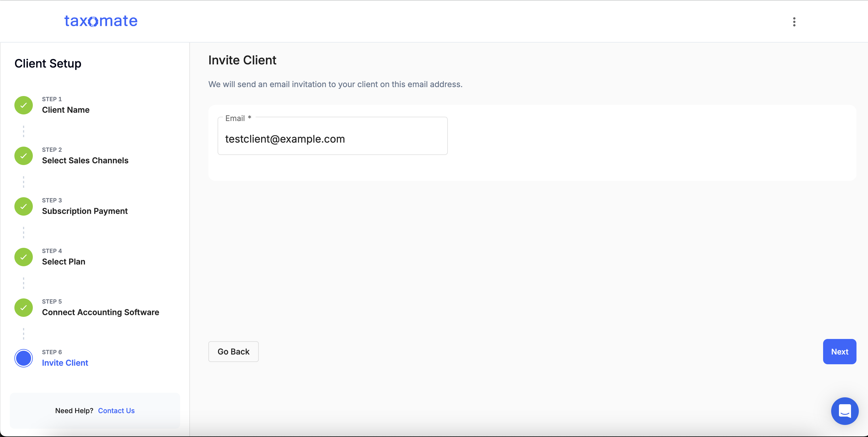
Task: Open the Contact Us link
Action: [x=116, y=411]
